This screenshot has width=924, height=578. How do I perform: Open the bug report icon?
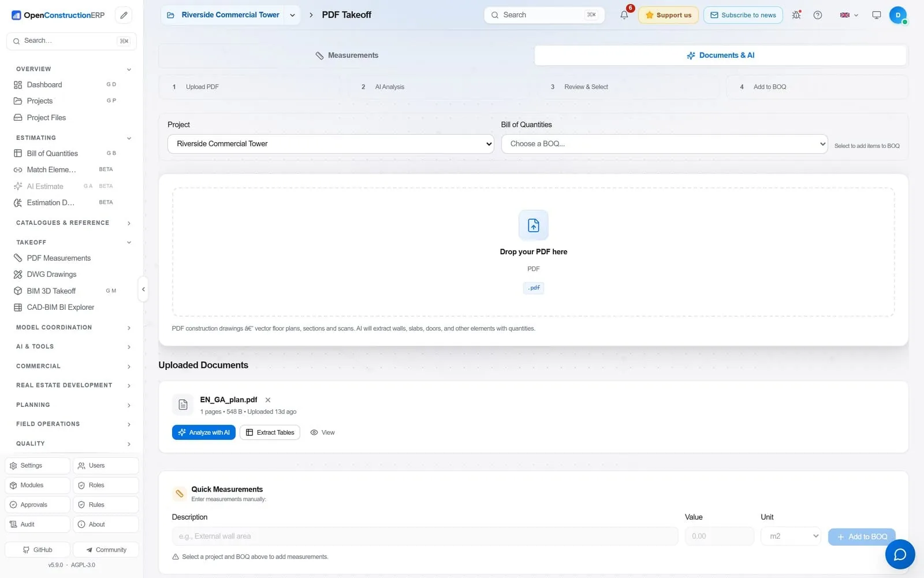[796, 15]
